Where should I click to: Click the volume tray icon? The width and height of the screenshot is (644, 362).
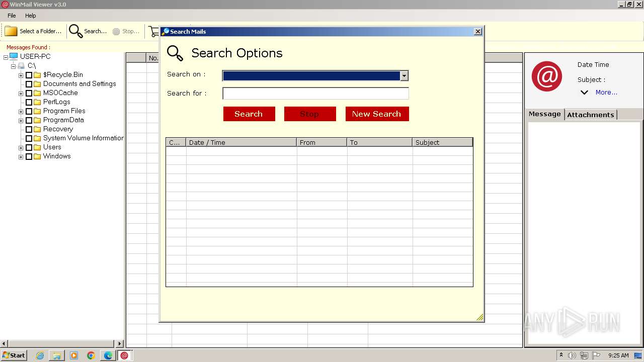click(572, 355)
